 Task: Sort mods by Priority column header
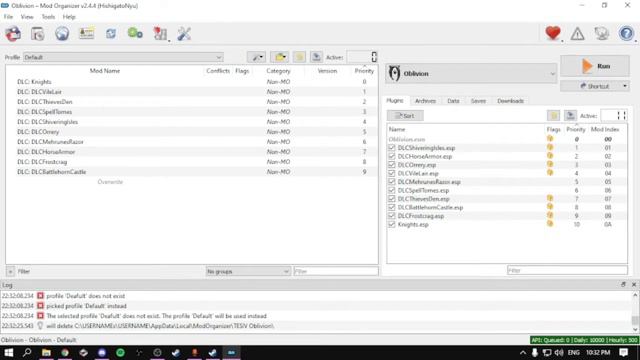tap(364, 71)
